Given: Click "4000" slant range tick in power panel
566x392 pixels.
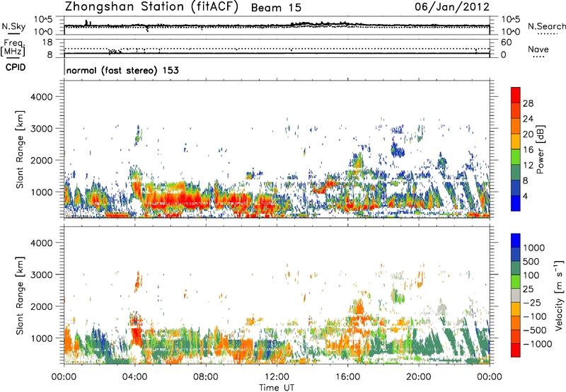Looking at the screenshot, I should point(41,97).
